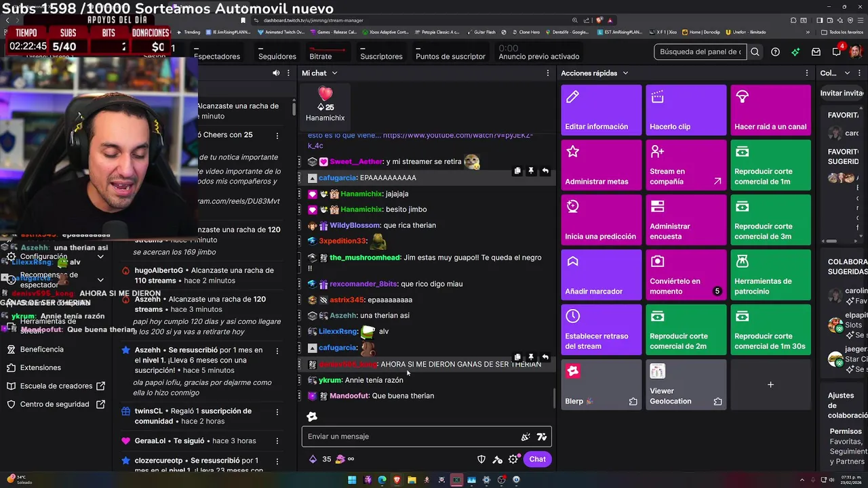Viewport: 868px width, 488px height.
Task: Open Extensiones in the sidebar
Action: (40, 367)
